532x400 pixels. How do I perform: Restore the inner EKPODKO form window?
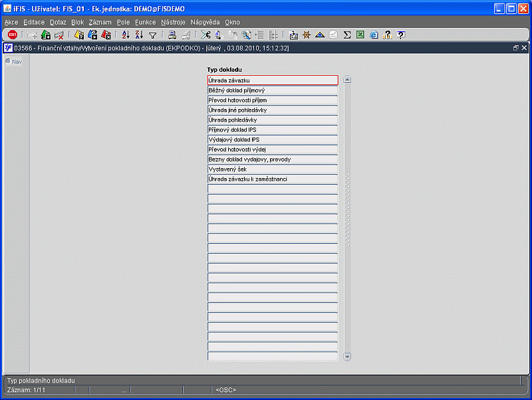(516, 48)
